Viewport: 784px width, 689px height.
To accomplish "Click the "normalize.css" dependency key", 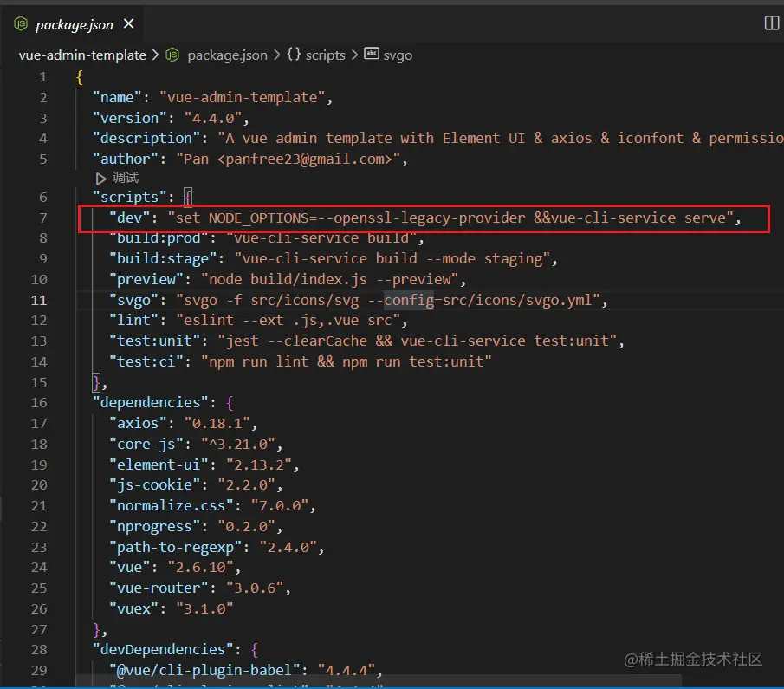I will (x=172, y=506).
